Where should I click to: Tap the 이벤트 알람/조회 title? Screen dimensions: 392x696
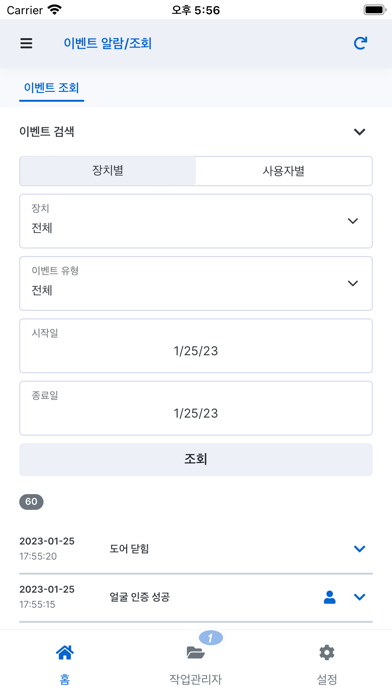coord(107,44)
